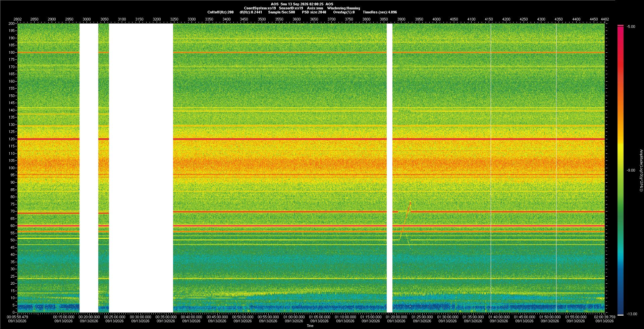Click the 02:00:39.759 end time label
644x329 pixels.
604,317
